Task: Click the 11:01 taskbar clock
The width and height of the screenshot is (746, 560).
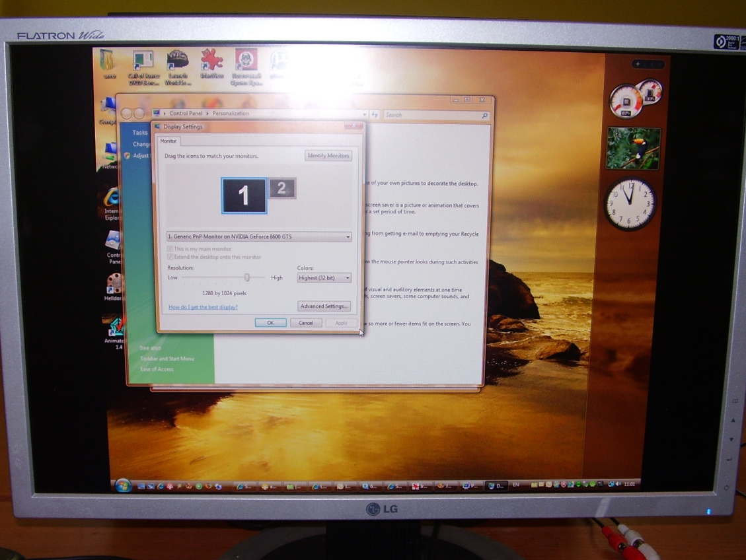Action: tap(630, 484)
